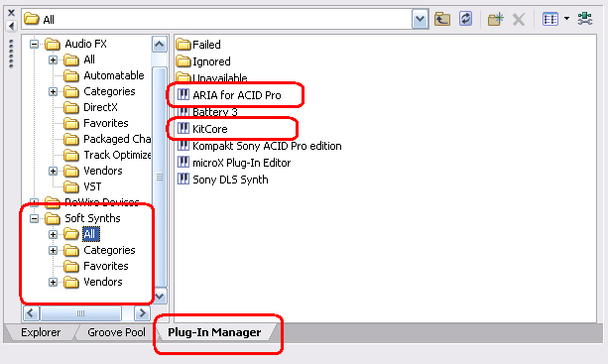Click tree vertical scrollbar thumb
This screenshot has width=608, height=364.
(x=160, y=177)
